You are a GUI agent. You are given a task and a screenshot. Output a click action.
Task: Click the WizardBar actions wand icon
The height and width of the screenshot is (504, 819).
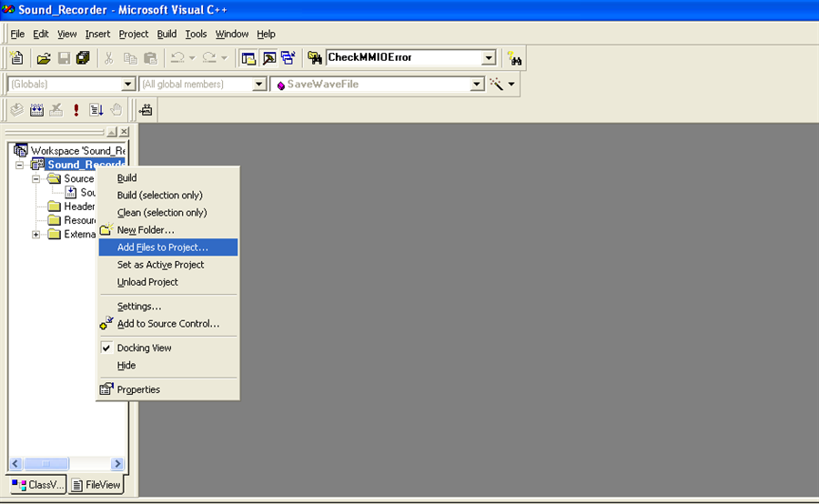tap(496, 84)
